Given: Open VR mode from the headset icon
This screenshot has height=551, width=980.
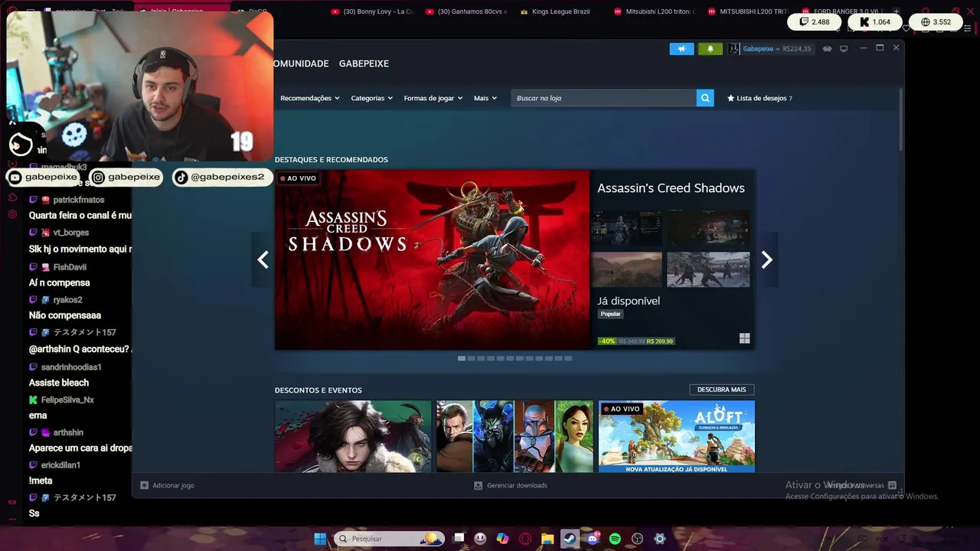Looking at the screenshot, I should (827, 49).
